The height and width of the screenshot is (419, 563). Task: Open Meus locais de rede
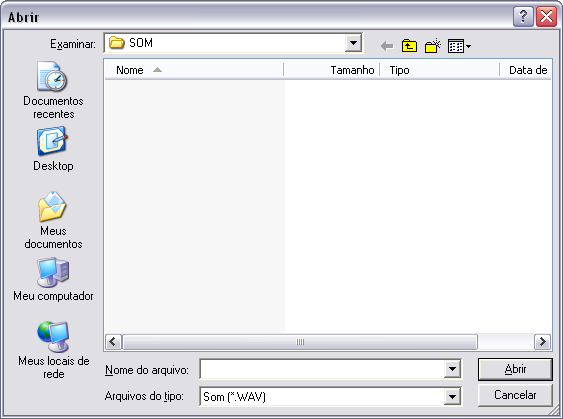coord(53,350)
